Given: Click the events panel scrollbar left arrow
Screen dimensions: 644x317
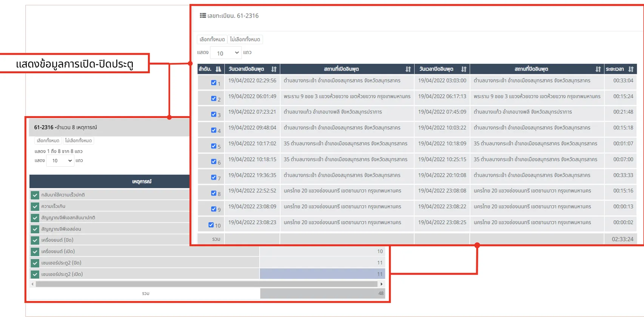Looking at the screenshot, I should (32, 284).
